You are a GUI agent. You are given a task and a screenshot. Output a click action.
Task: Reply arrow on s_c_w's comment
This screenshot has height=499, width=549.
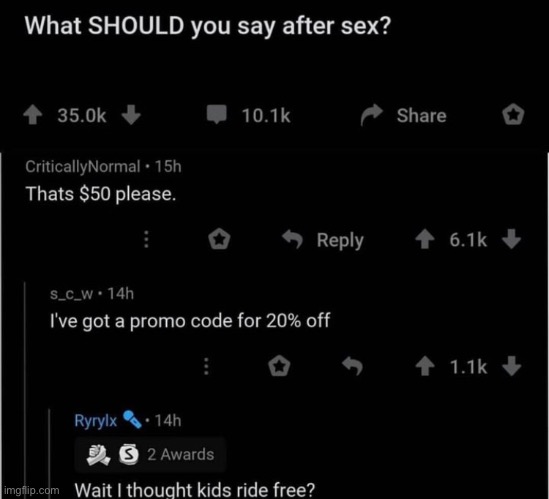[353, 366]
